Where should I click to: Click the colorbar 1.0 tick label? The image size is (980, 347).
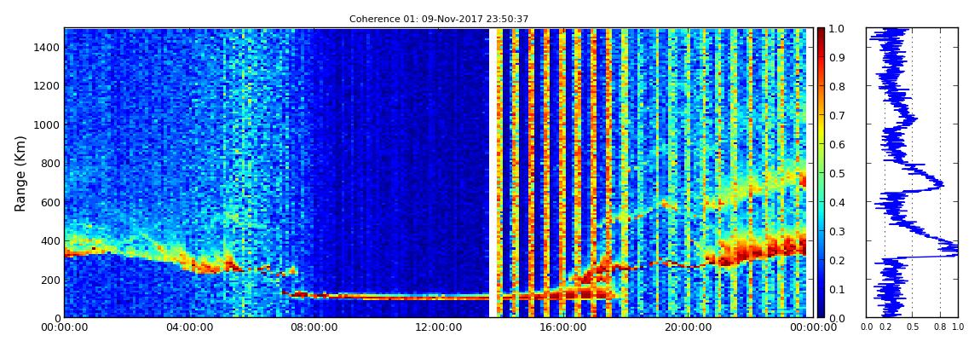pos(837,29)
